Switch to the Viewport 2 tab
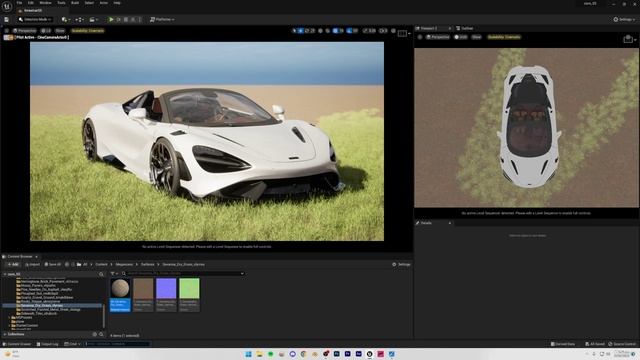The height and width of the screenshot is (360, 640). pos(429,28)
